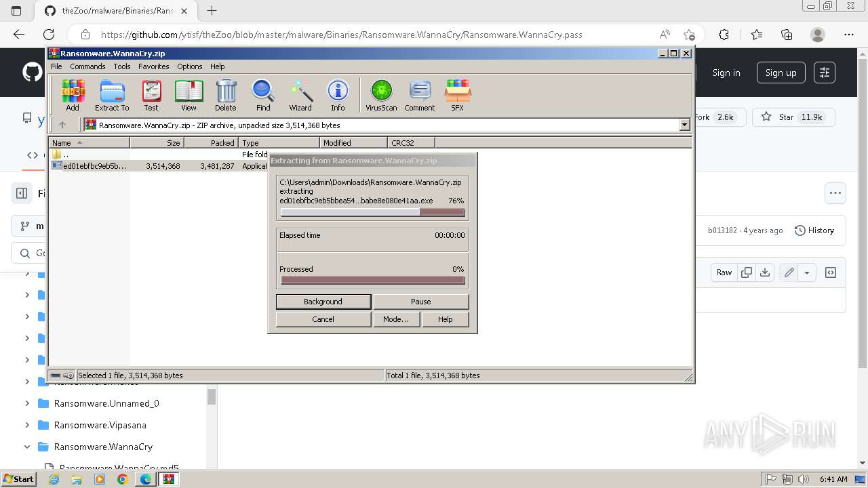The image size is (868, 488).
Task: Click the GitHub Sign up button
Action: pyautogui.click(x=781, y=73)
